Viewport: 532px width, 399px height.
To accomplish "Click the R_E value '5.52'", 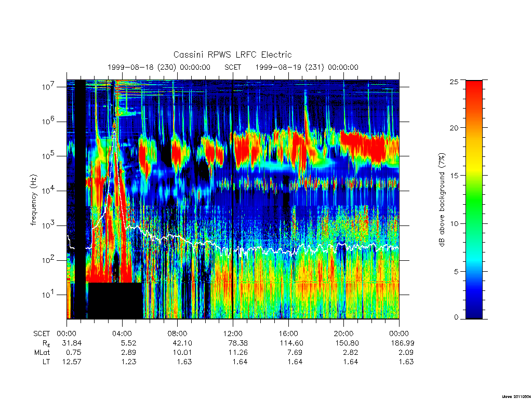I will (x=129, y=343).
